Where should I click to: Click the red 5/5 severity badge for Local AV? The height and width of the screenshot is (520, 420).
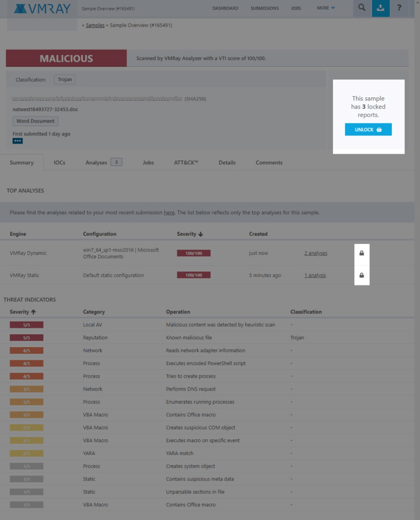27,325
